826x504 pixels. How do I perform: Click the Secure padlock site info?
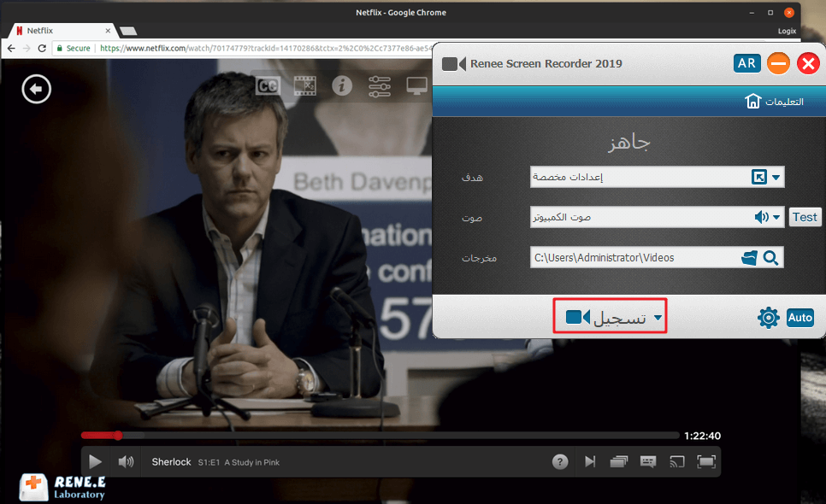[x=74, y=49]
